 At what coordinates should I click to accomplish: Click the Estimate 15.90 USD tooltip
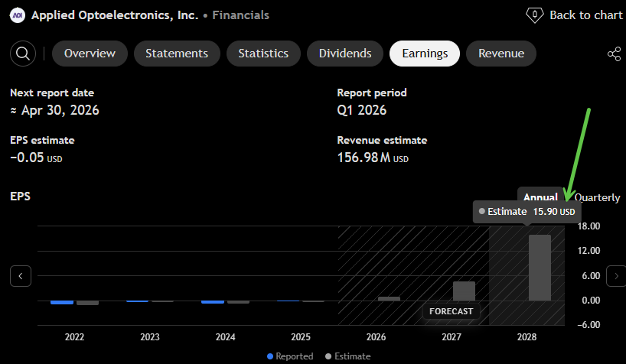pos(527,212)
